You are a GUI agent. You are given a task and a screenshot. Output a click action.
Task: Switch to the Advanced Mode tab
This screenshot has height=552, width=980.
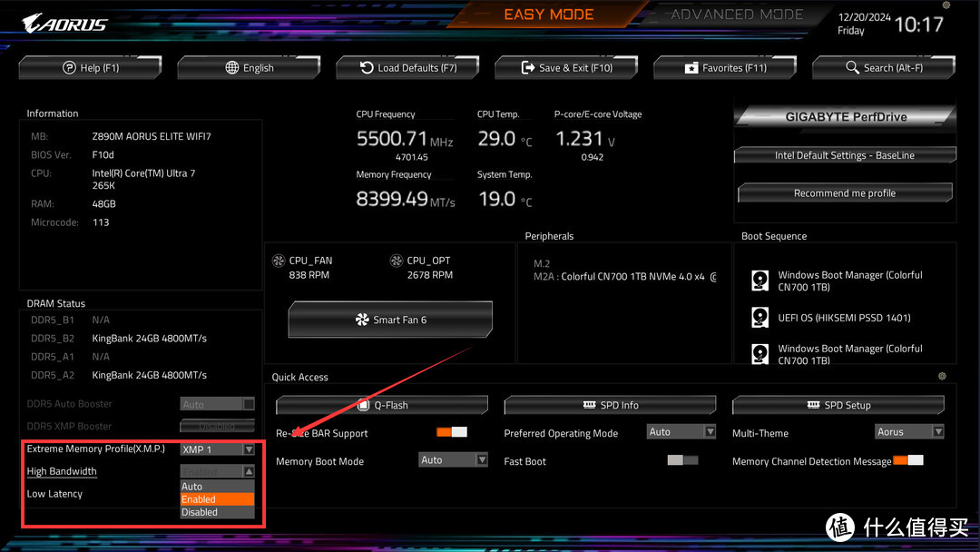tap(737, 15)
